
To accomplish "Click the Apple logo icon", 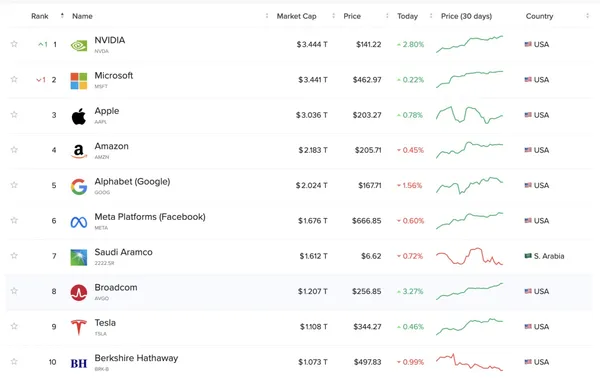I will coord(79,116).
